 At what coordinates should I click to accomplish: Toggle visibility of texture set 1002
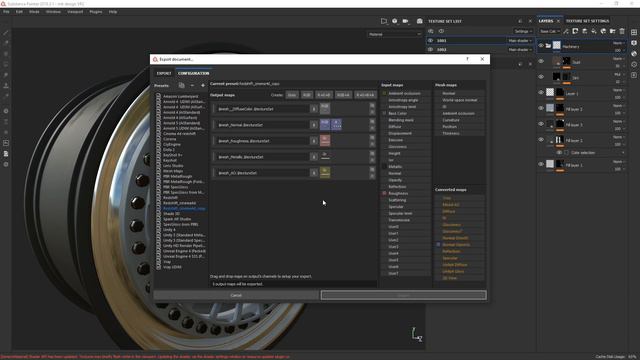[x=430, y=49]
